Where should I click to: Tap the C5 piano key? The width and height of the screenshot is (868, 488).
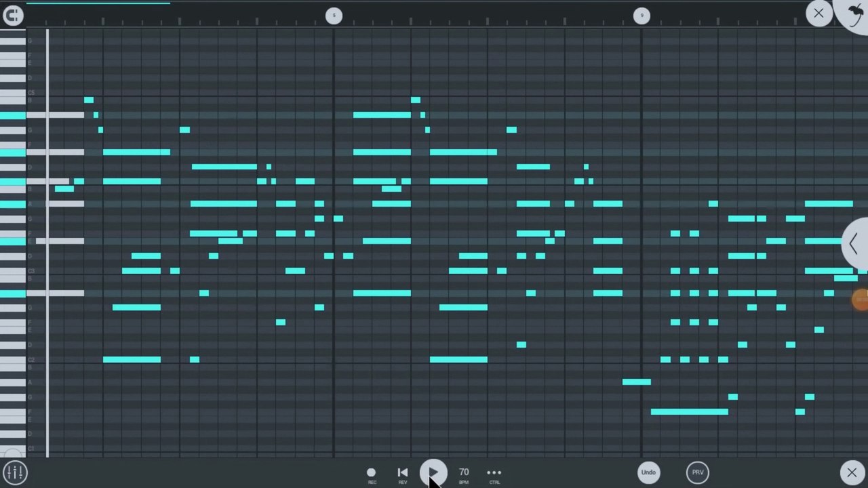pos(13,93)
